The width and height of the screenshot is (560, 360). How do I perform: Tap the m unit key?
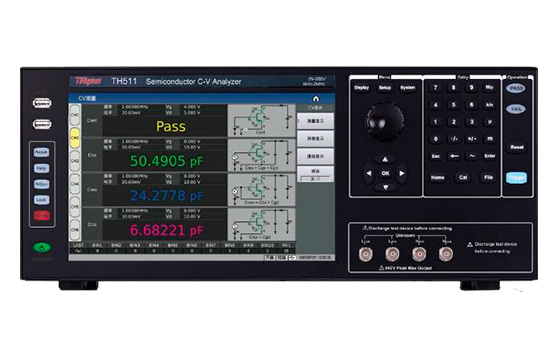coord(490,139)
